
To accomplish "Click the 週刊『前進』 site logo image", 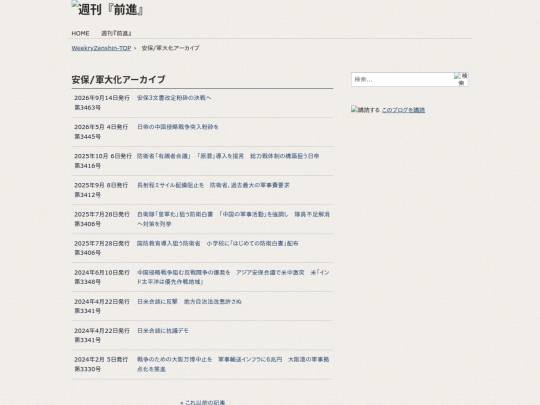I will pyautogui.click(x=107, y=9).
